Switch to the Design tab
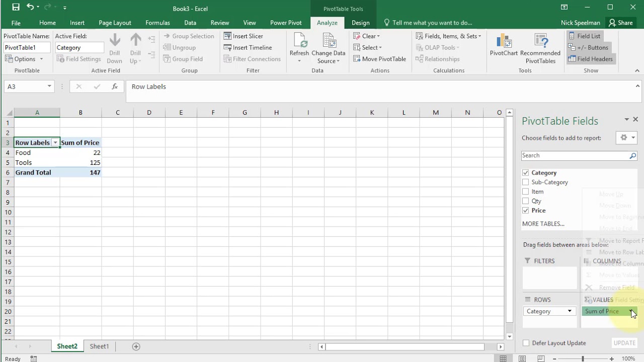 (x=360, y=23)
